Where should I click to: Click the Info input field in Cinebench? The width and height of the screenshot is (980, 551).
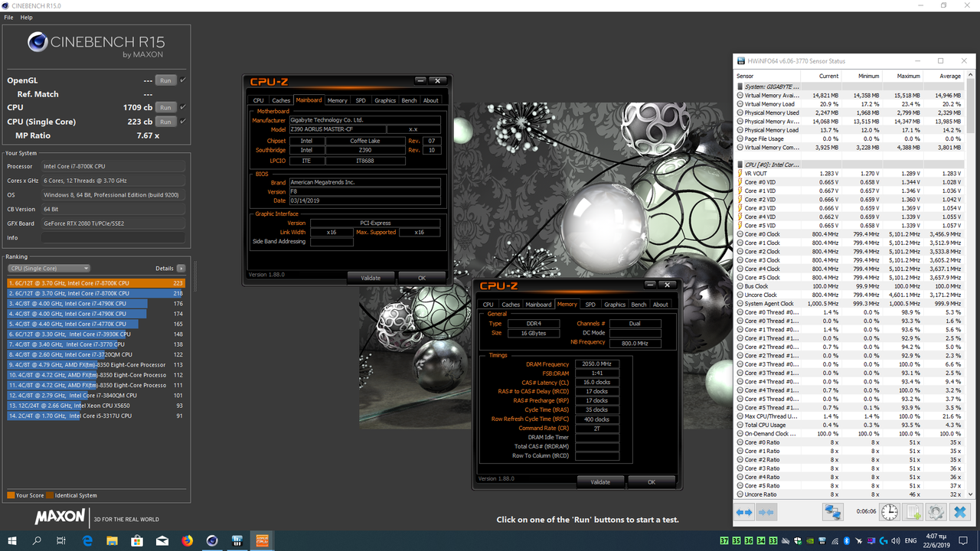pos(113,238)
